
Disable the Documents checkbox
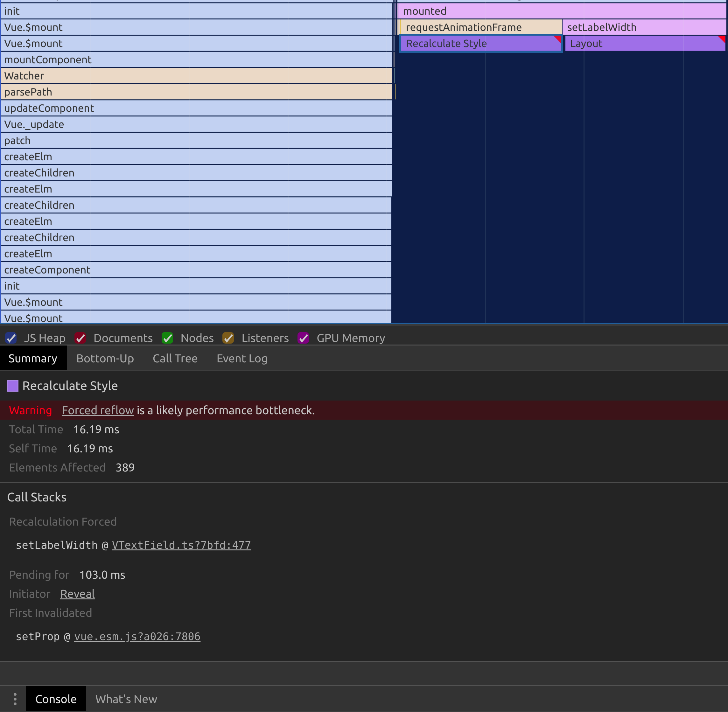80,338
